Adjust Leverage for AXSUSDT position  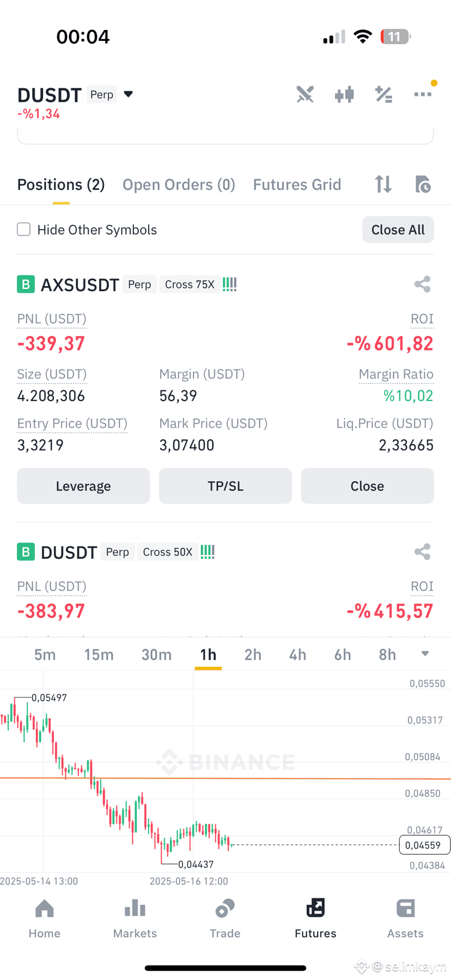[83, 486]
